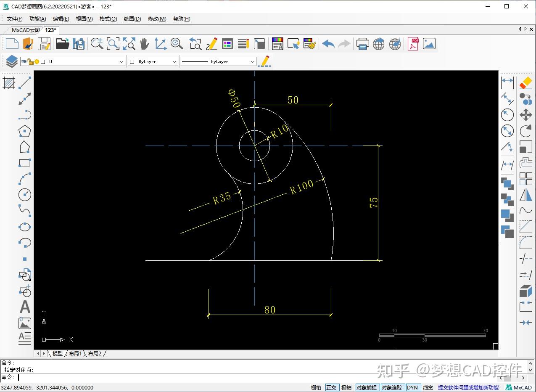Image resolution: width=536 pixels, height=392 pixels.
Task: Select the Move tool with four arrows
Action: coord(525,115)
